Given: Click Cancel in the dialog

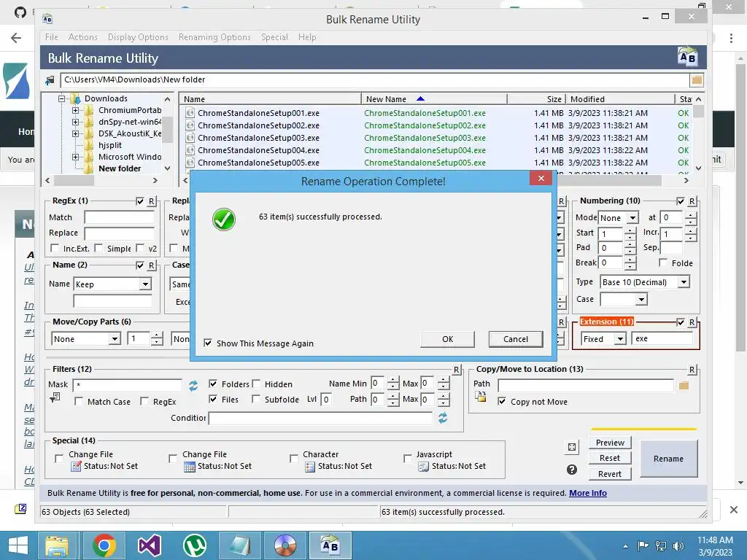Looking at the screenshot, I should [x=516, y=339].
